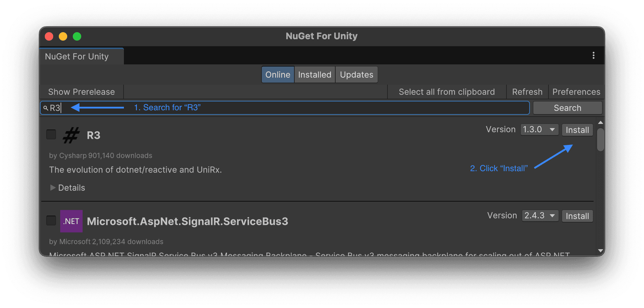Click Select all from clipboard

click(447, 92)
